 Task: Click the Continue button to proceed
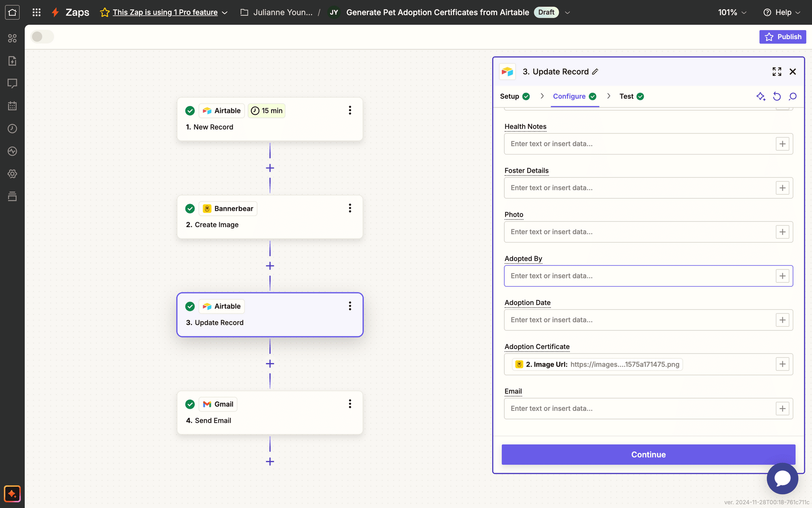[x=648, y=454]
